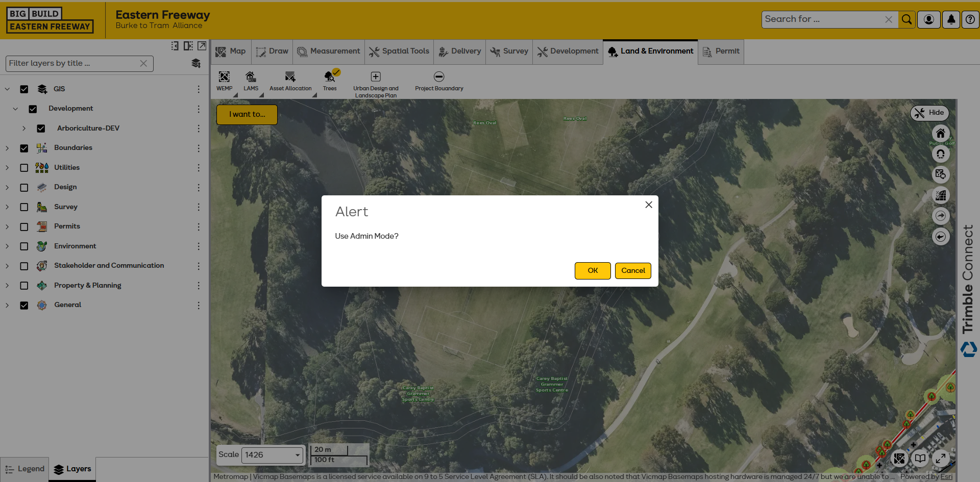Click the Project Boundary icon
This screenshot has height=482, width=980.
[x=439, y=77]
